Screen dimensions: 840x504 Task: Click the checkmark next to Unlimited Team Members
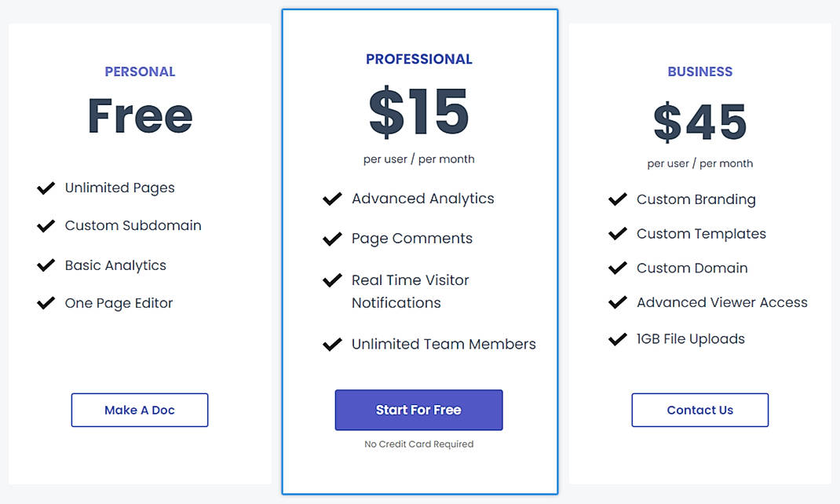tap(332, 344)
